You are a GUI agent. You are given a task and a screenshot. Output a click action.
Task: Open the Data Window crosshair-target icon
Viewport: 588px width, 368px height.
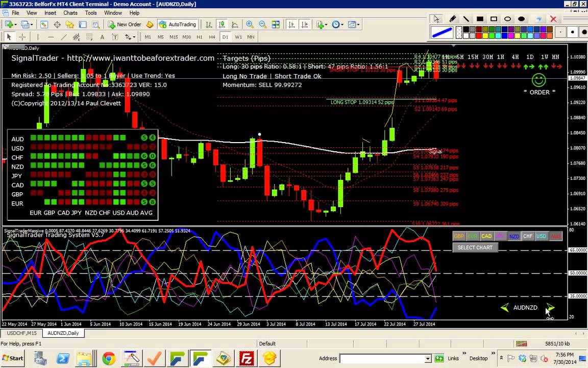click(57, 25)
